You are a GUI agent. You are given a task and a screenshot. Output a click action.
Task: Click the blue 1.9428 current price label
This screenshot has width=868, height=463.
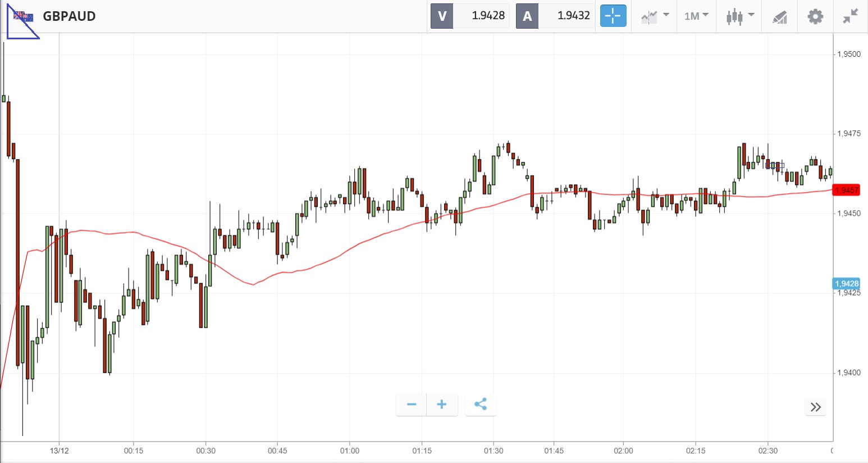point(846,284)
